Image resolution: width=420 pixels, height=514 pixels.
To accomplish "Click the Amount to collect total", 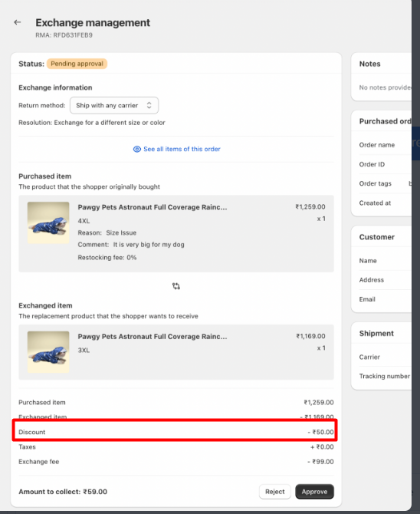I will 63,492.
